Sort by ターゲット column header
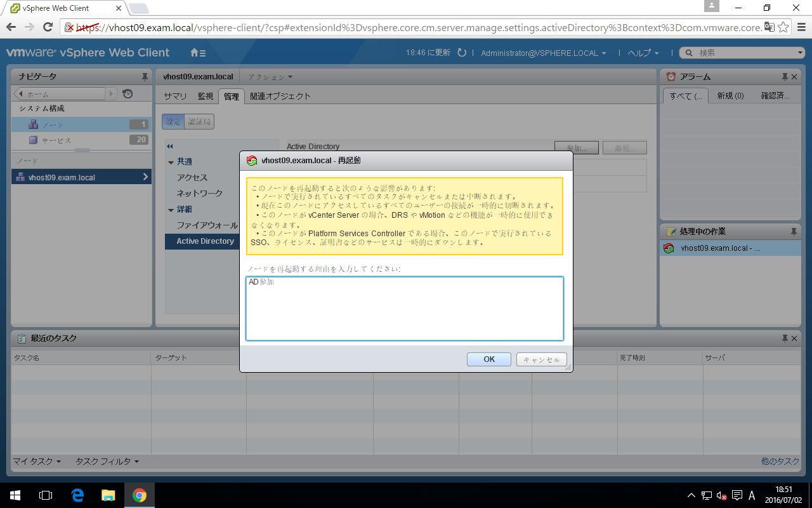This screenshot has height=508, width=812. pos(199,358)
